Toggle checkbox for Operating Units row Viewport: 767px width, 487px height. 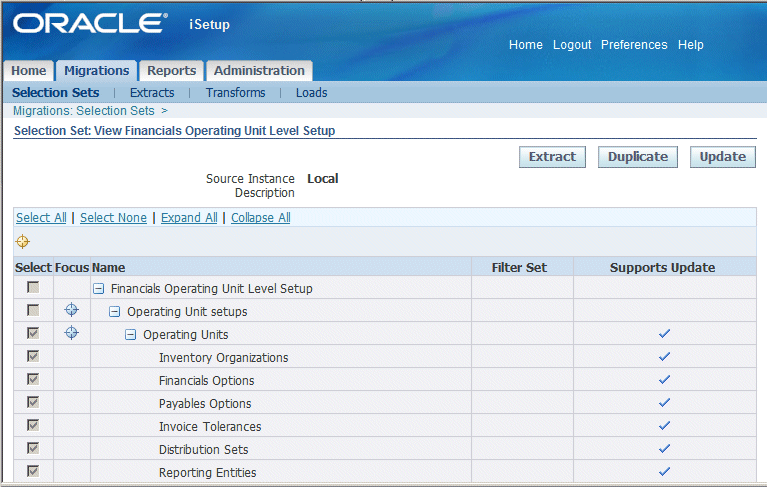(33, 333)
